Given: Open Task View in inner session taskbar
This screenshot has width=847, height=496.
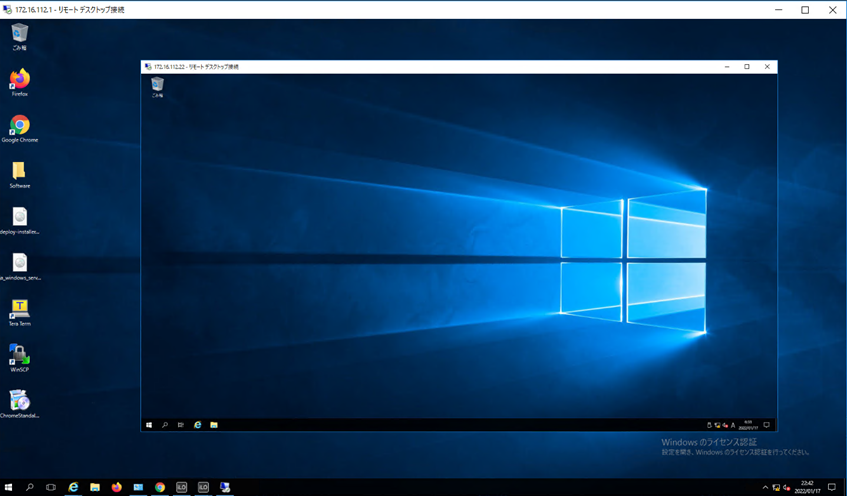Looking at the screenshot, I should pyautogui.click(x=180, y=425).
